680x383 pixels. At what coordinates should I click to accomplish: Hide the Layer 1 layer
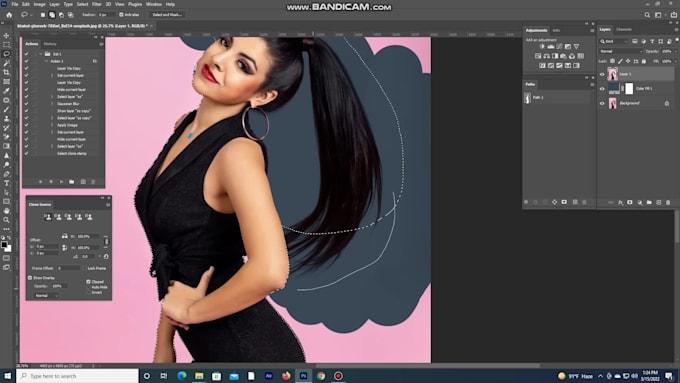pyautogui.click(x=602, y=74)
